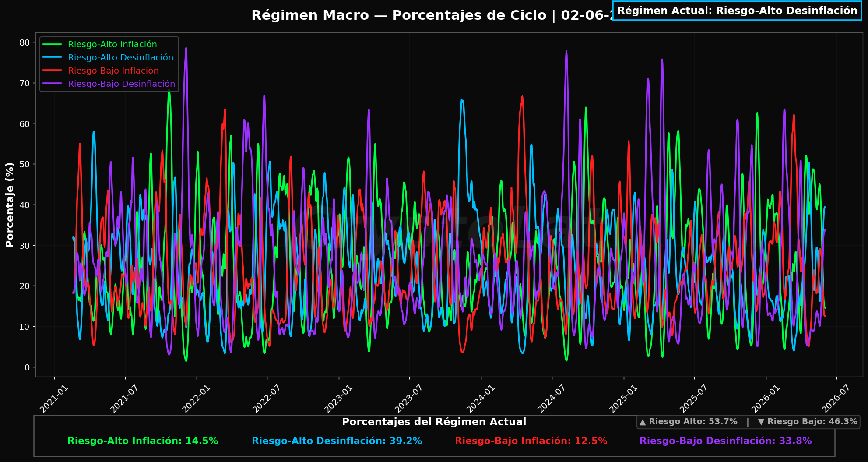This screenshot has width=868, height=462.
Task: Click the y-axis tick label '10'
Action: (x=25, y=327)
